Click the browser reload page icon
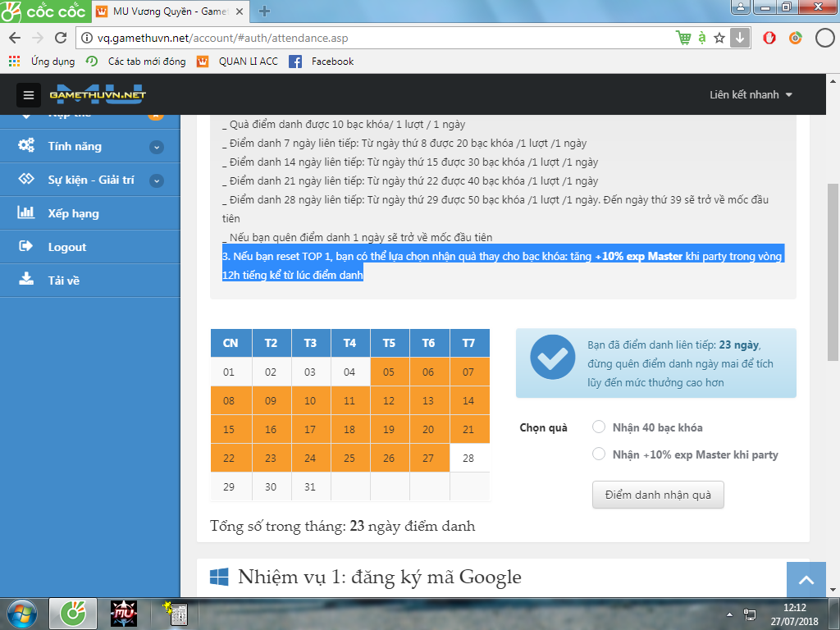Image resolution: width=840 pixels, height=630 pixels. pyautogui.click(x=61, y=38)
